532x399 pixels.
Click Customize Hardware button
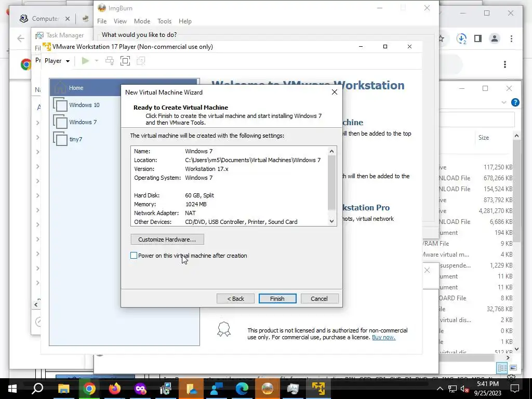click(x=167, y=239)
